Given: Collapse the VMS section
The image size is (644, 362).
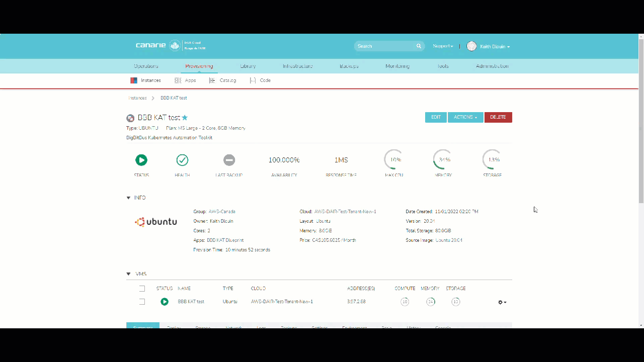Looking at the screenshot, I should point(129,274).
